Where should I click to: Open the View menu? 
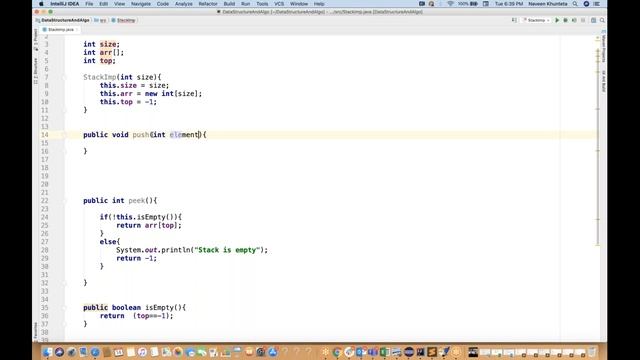(x=119, y=4)
